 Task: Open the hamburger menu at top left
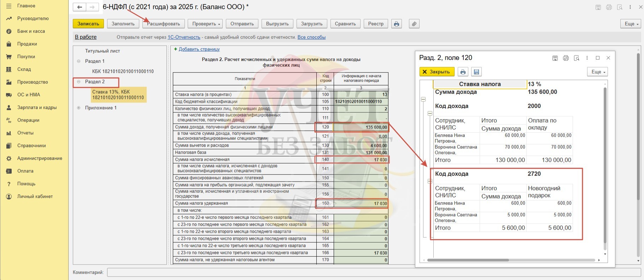click(x=9, y=6)
